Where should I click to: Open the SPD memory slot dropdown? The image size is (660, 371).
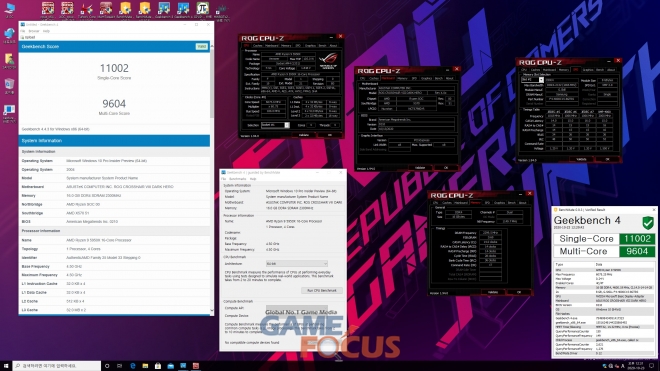[x=532, y=80]
